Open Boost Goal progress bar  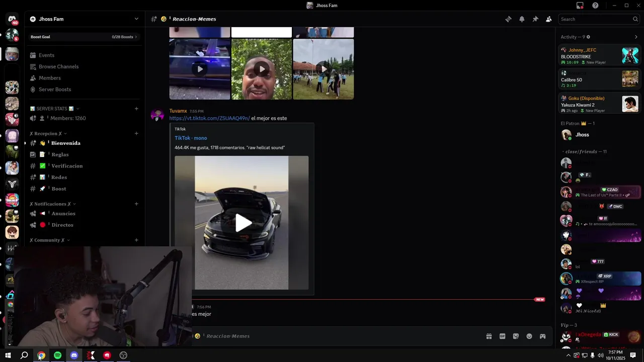[84, 37]
